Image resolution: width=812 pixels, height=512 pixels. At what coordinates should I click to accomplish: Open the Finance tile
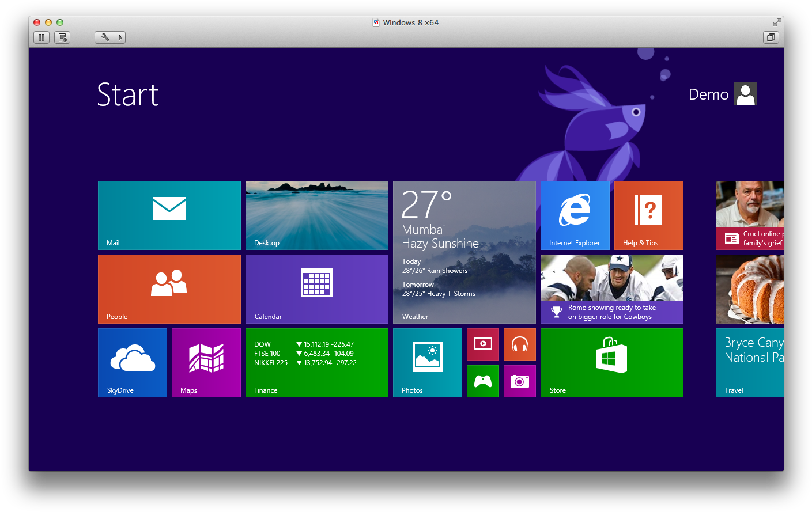317,363
